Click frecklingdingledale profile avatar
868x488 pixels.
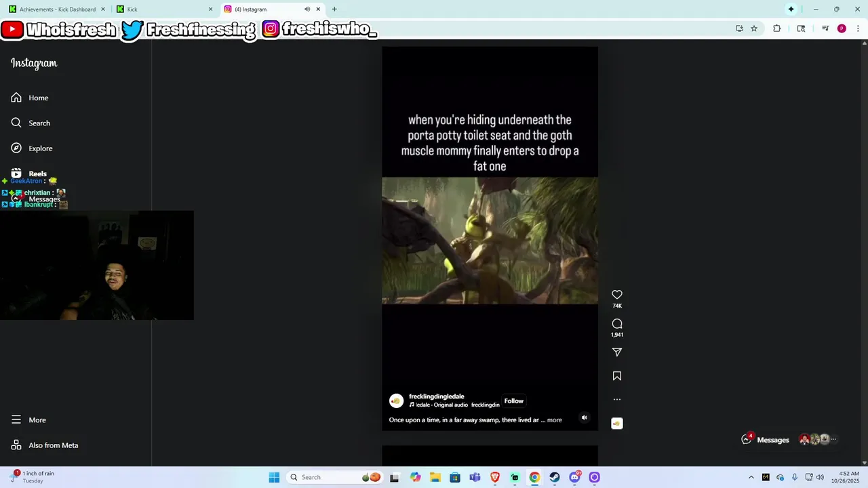397,401
